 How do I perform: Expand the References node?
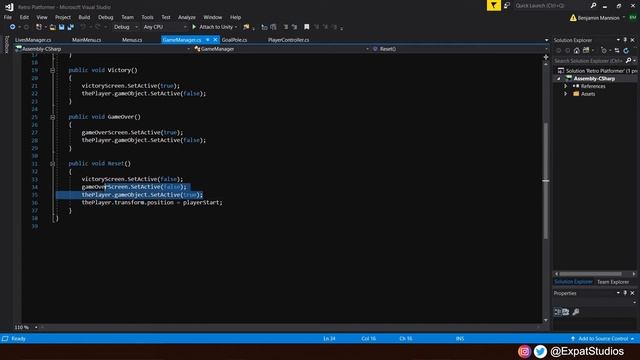click(x=566, y=86)
